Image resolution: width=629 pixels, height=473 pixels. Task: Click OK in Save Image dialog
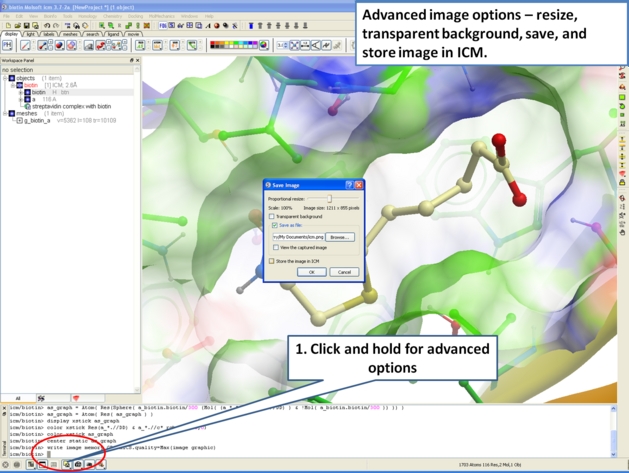click(x=311, y=272)
